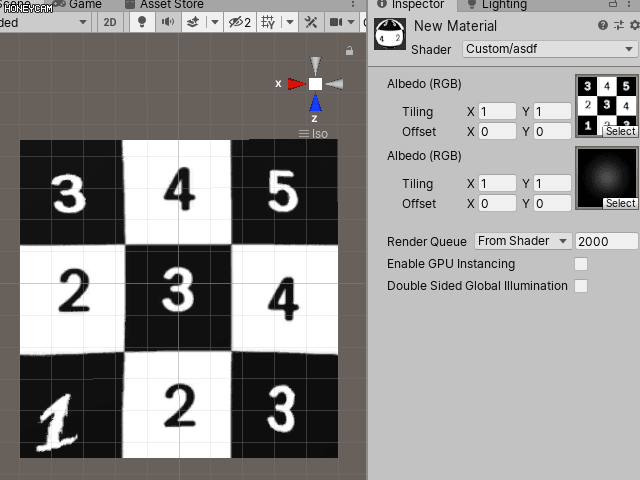Click second Albedo Tiling Y field
This screenshot has width=640, height=480.
coord(552,183)
